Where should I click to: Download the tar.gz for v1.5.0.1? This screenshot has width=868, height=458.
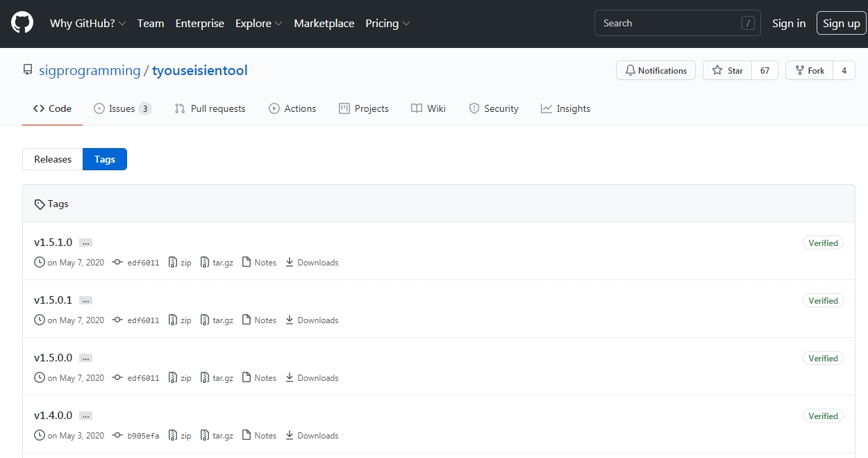[217, 320]
